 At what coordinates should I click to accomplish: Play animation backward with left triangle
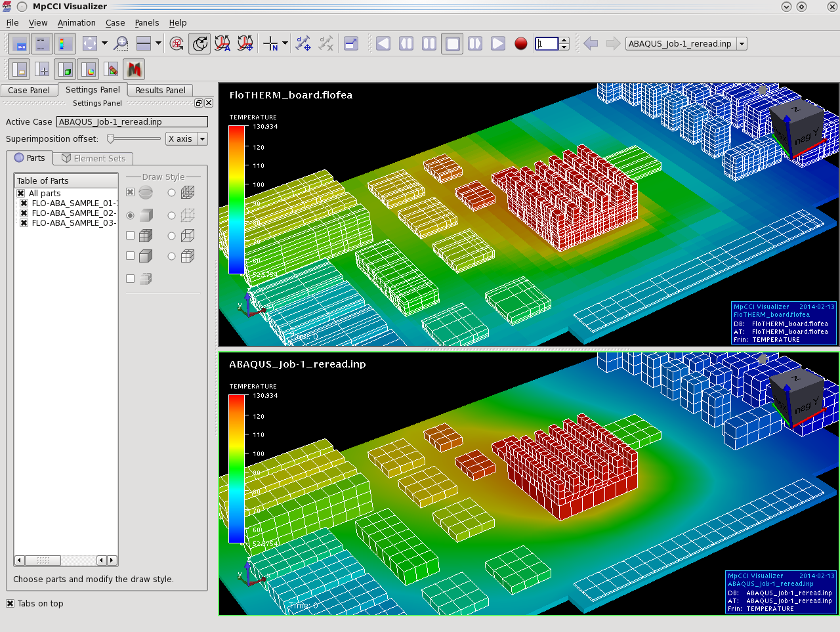tap(383, 44)
